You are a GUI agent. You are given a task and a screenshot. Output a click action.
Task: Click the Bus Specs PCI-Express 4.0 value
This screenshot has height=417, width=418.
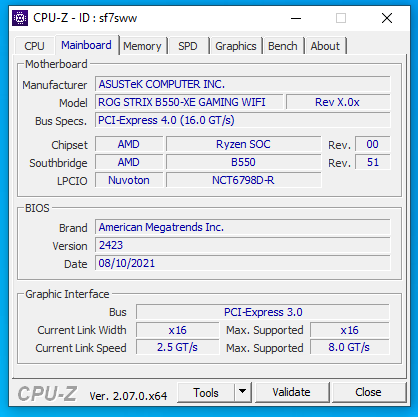pos(243,120)
